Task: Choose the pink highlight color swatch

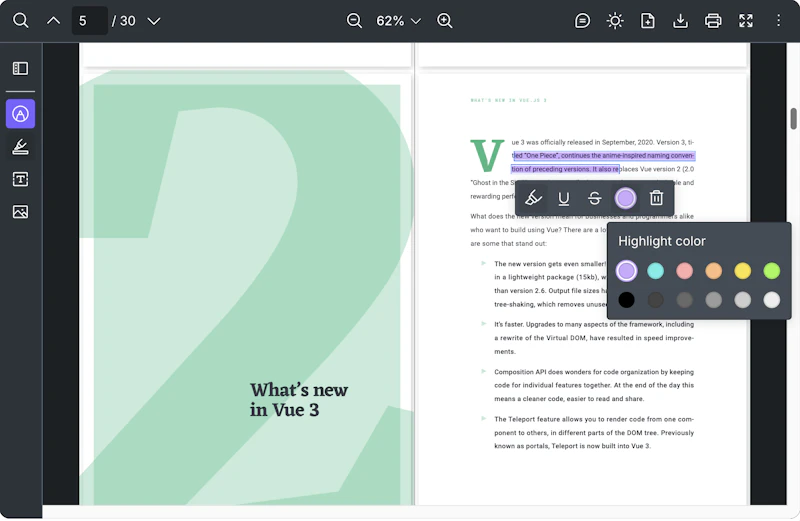Action: coord(684,271)
